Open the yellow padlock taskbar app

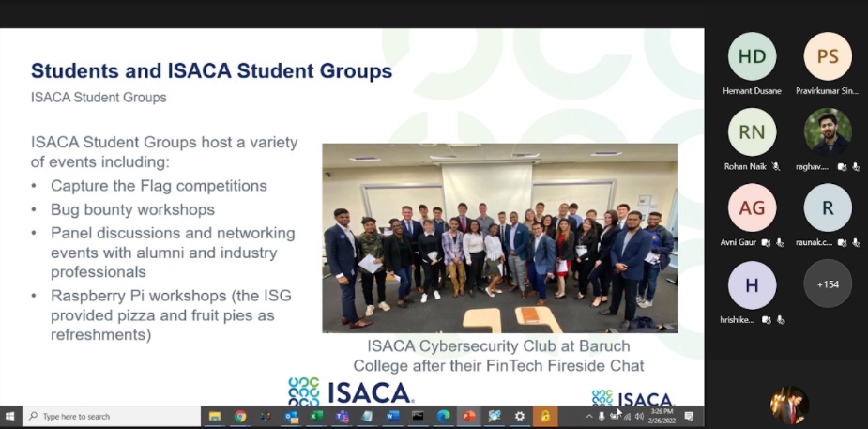[545, 416]
